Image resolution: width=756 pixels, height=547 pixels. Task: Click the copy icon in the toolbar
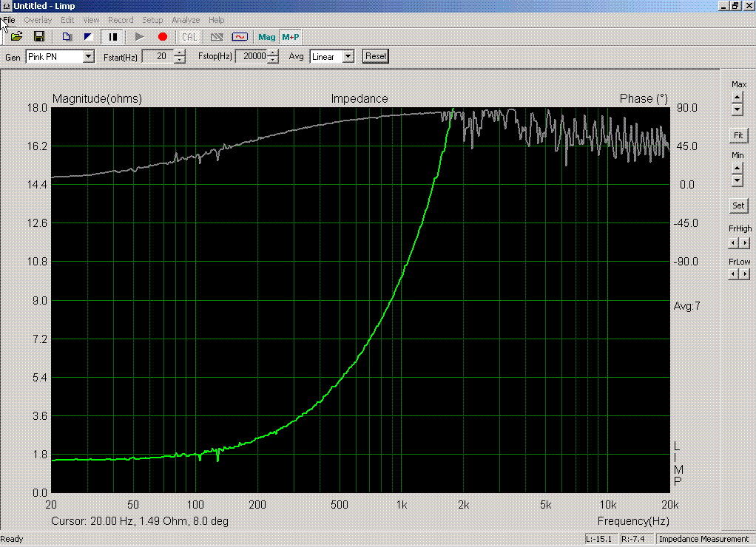(x=67, y=37)
